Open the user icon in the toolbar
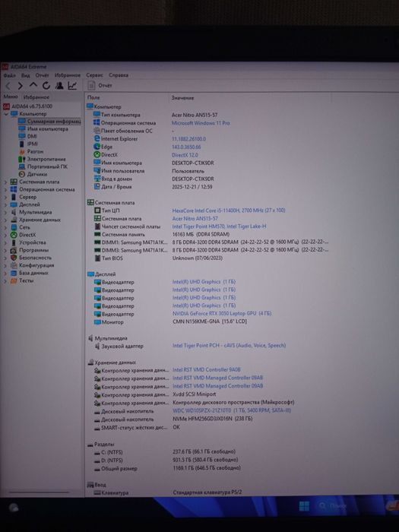The height and width of the screenshot is (532, 399). coord(59,85)
